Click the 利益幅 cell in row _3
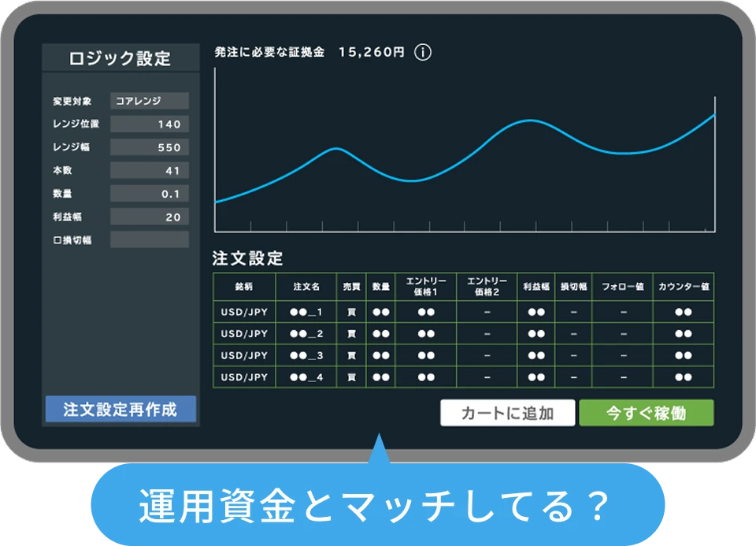The width and height of the screenshot is (756, 546). point(536,355)
